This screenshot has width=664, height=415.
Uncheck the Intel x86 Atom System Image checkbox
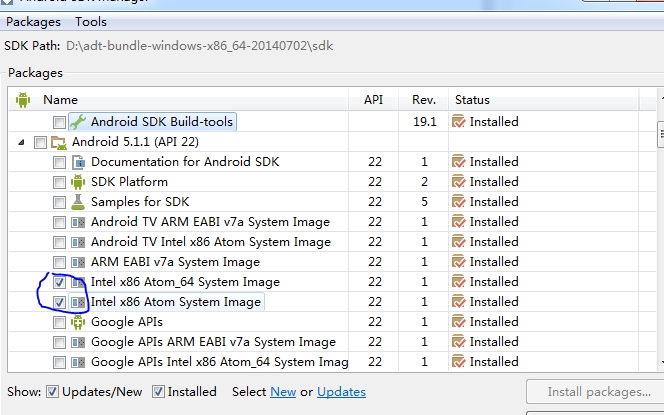[x=59, y=302]
